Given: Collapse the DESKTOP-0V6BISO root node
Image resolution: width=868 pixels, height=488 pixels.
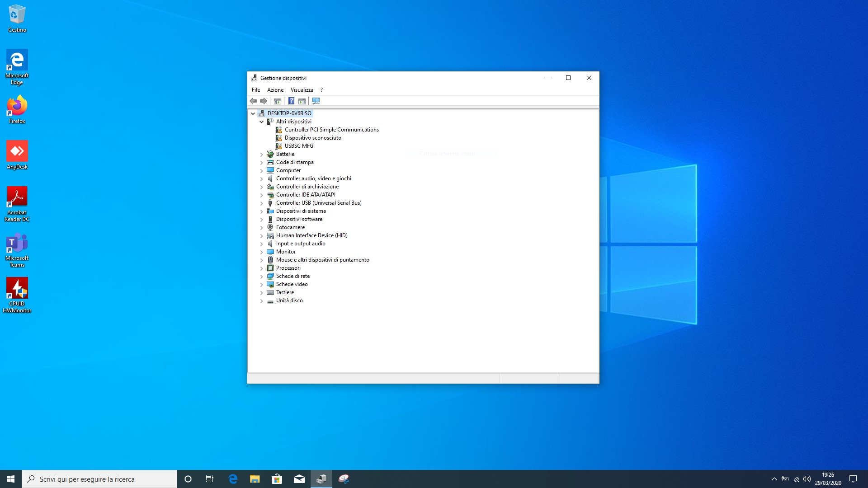Looking at the screenshot, I should 253,113.
